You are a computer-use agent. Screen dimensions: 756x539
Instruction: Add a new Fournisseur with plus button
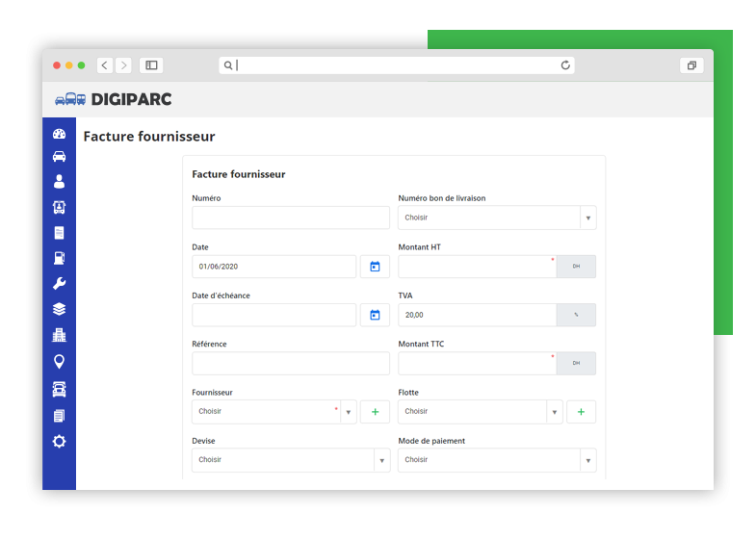tap(375, 412)
